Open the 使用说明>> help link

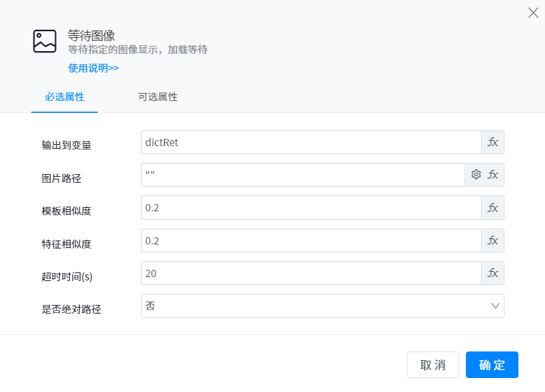(94, 68)
